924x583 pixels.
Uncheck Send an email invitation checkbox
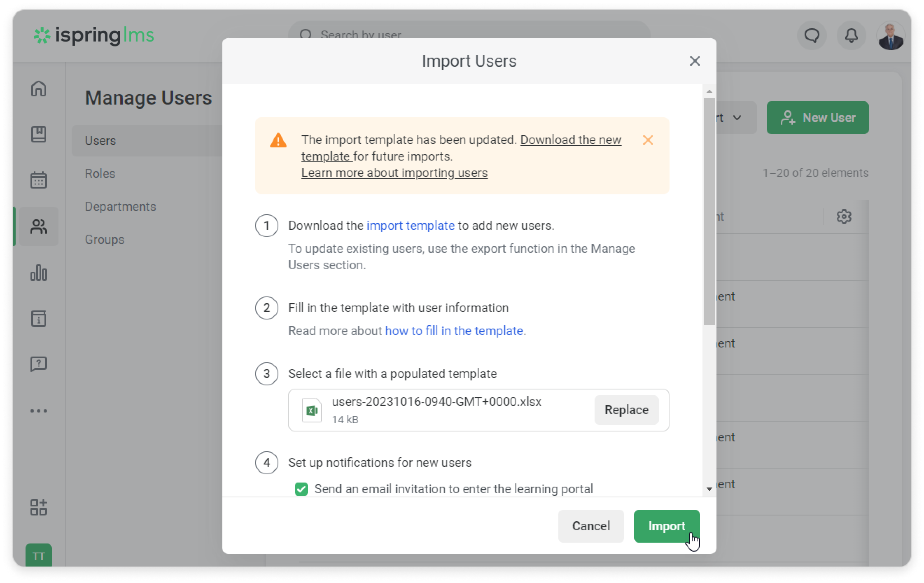pyautogui.click(x=301, y=489)
